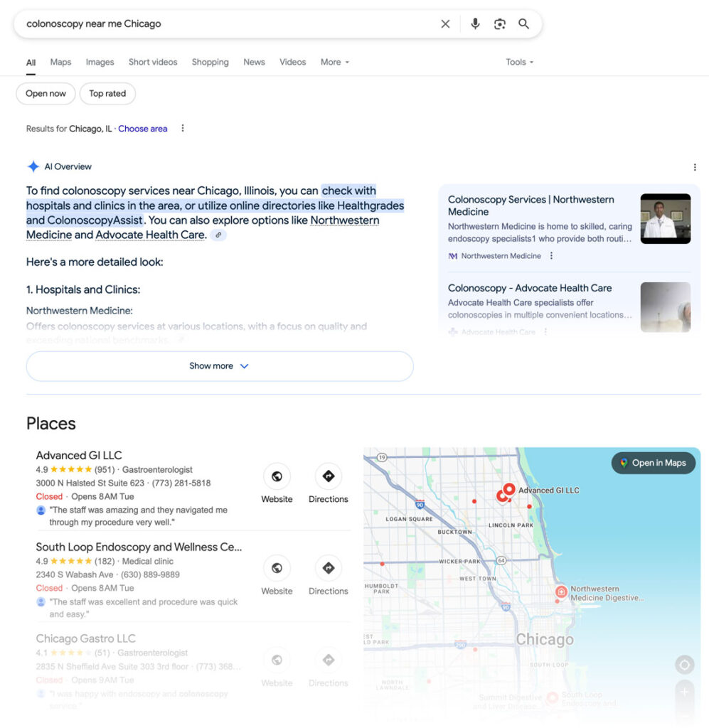
Task: Click the Northwestern Medicine doctor thumbnail image
Action: pos(666,219)
